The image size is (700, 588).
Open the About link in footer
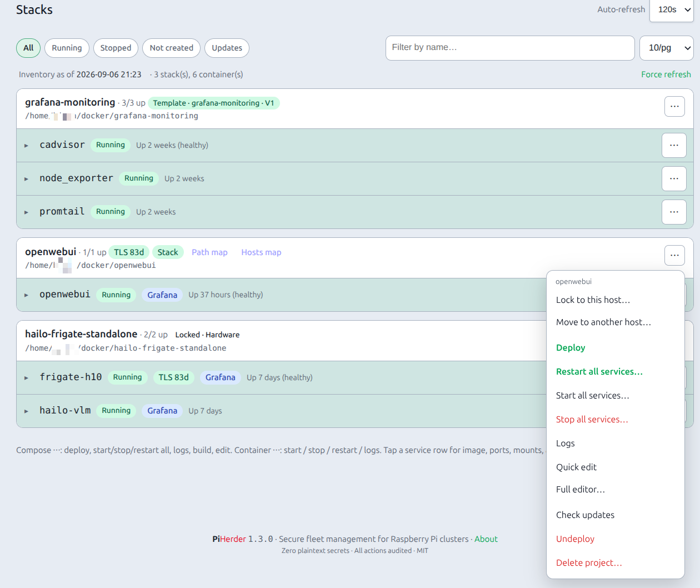[x=486, y=539]
